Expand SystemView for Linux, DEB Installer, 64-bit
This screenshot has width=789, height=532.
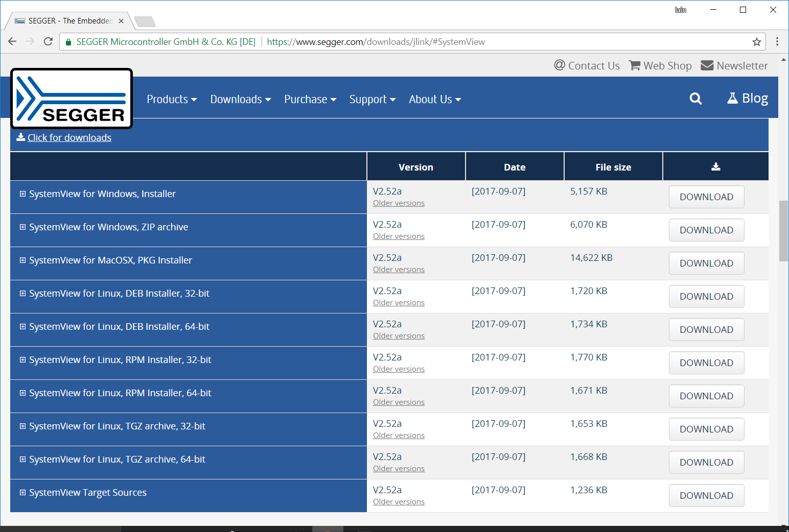[x=22, y=326]
